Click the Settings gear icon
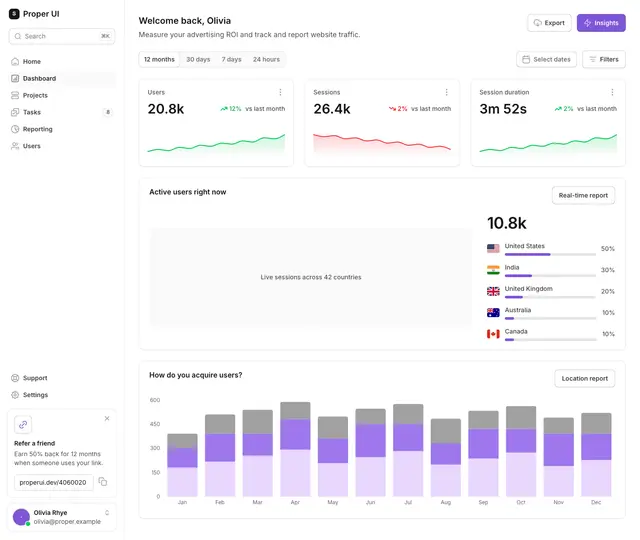Viewport: 640px width, 540px height. click(15, 395)
